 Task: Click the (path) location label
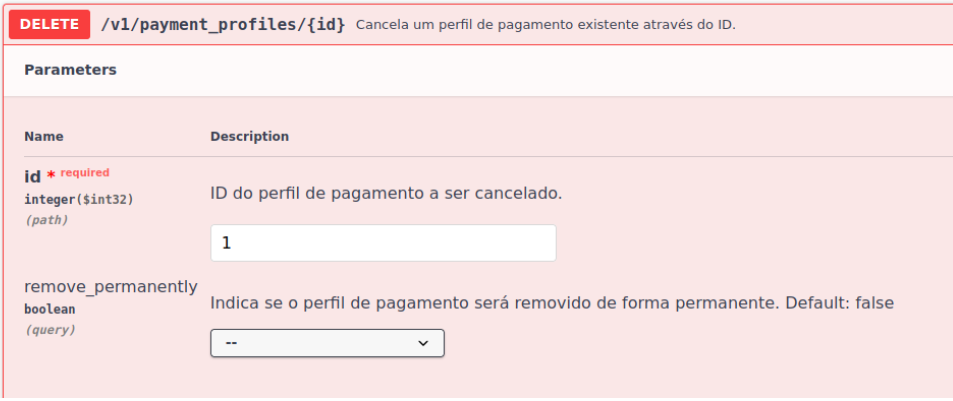[46, 219]
